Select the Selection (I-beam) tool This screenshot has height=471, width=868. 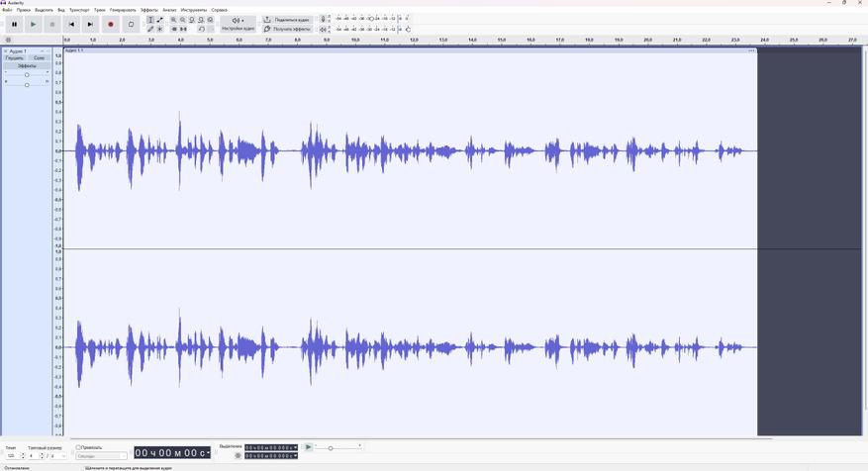(150, 20)
